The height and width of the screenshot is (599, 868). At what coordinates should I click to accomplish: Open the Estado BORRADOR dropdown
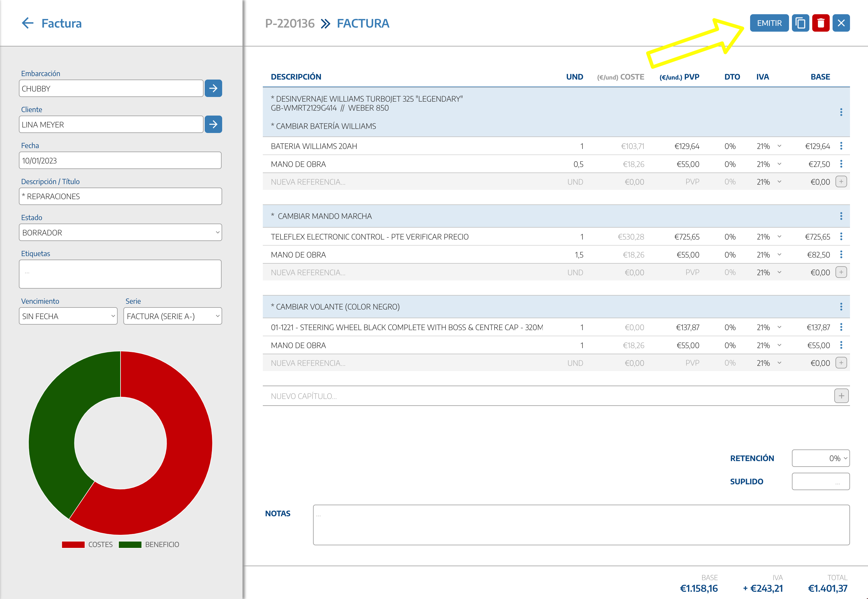[120, 232]
